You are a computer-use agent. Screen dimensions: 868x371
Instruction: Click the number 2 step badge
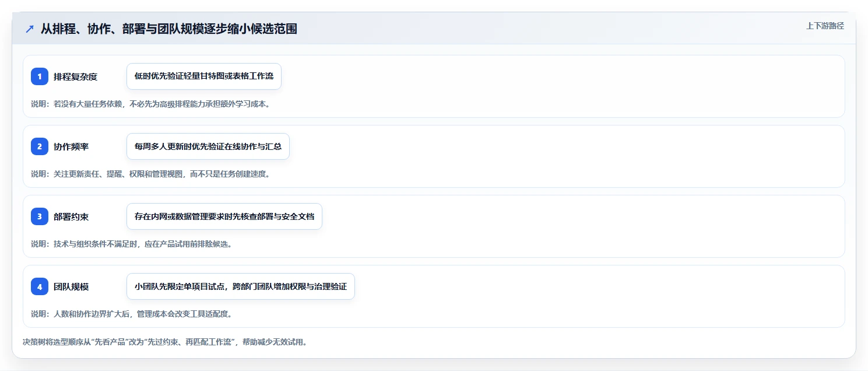pyautogui.click(x=40, y=146)
